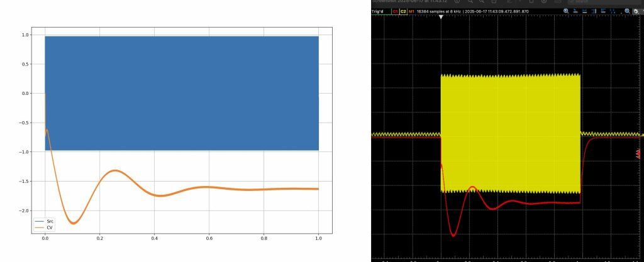Toggle the yellow C2 channel badge

403,11
